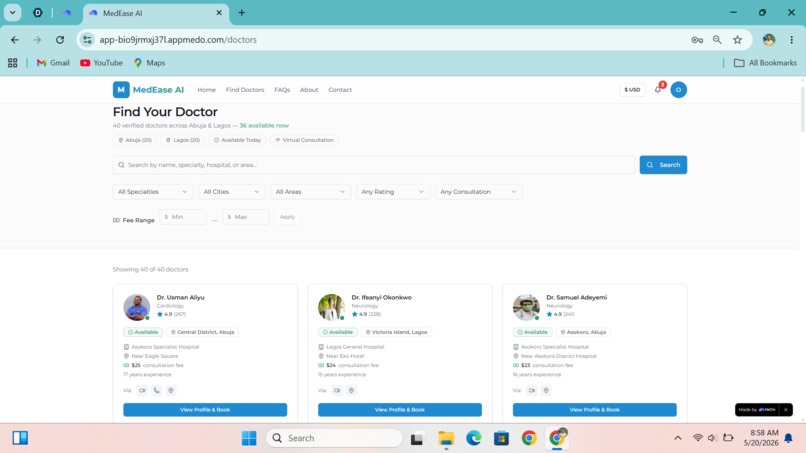This screenshot has height=453, width=806.
Task: Focus the doctor name or specialty search field
Action: 374,165
